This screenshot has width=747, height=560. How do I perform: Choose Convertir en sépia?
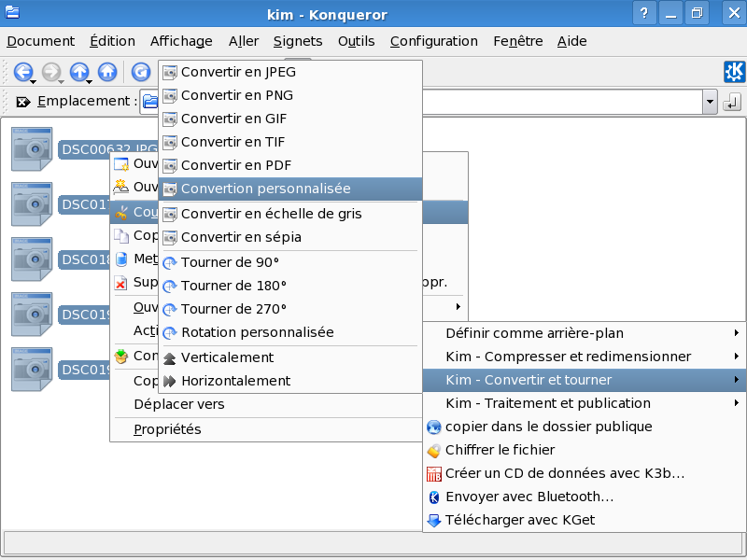(290, 237)
